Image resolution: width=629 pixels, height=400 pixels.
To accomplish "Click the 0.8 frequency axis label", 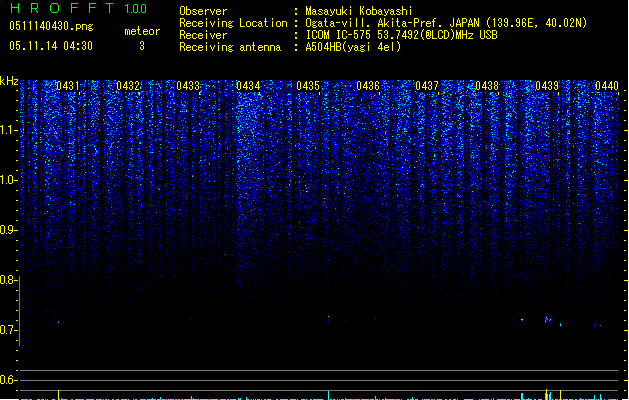I will click(x=8, y=280).
